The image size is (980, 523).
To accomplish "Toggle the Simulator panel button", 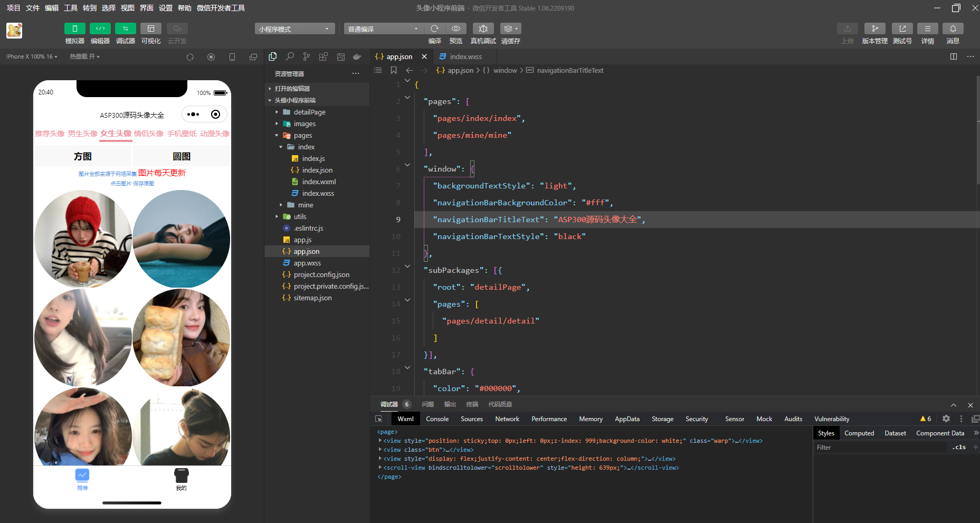I will pos(74,28).
